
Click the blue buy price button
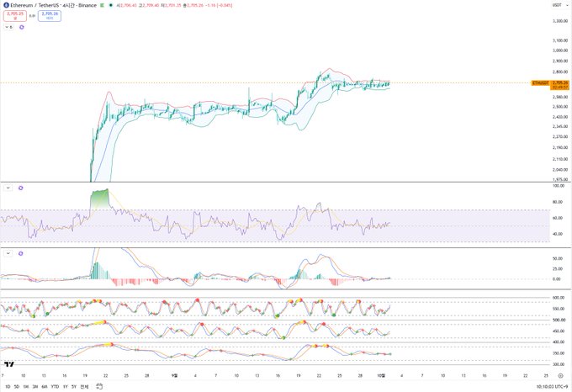pyautogui.click(x=50, y=16)
